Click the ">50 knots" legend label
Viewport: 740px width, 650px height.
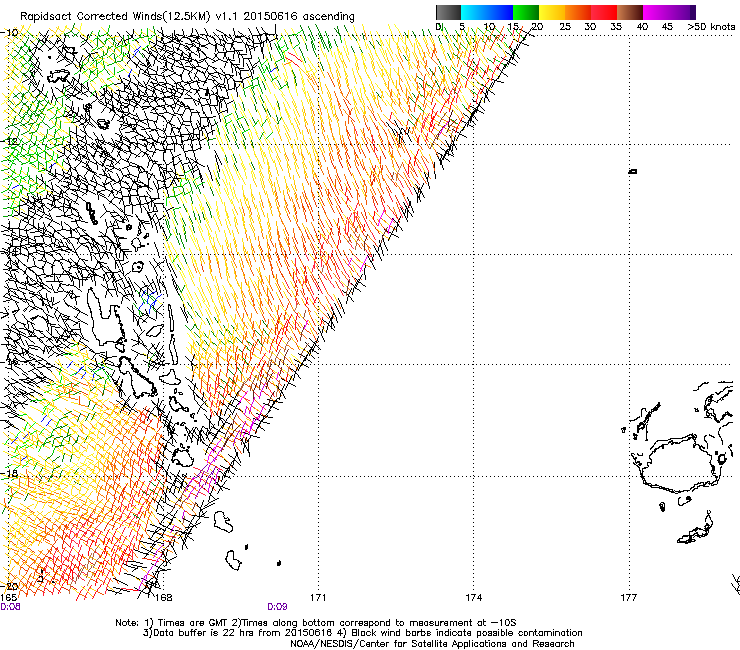pos(711,26)
